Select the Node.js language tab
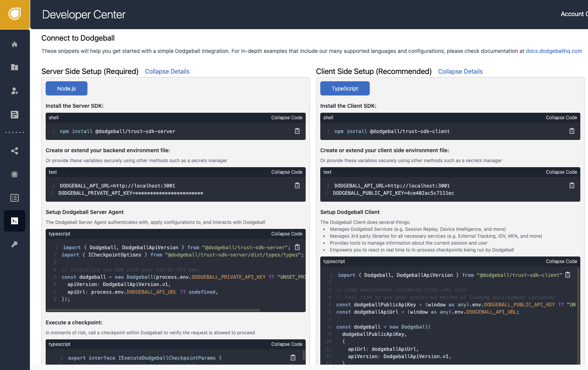 [x=66, y=89]
